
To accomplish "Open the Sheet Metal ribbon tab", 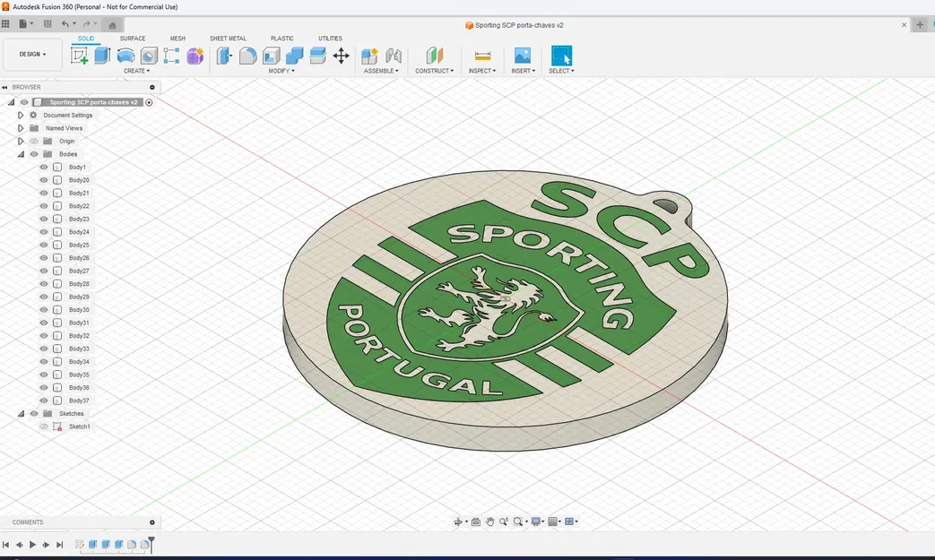I will coord(228,39).
